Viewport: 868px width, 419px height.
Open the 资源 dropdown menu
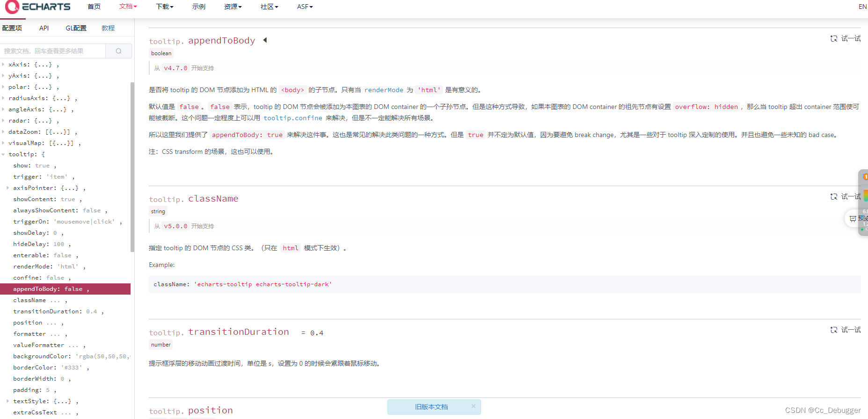pos(233,7)
